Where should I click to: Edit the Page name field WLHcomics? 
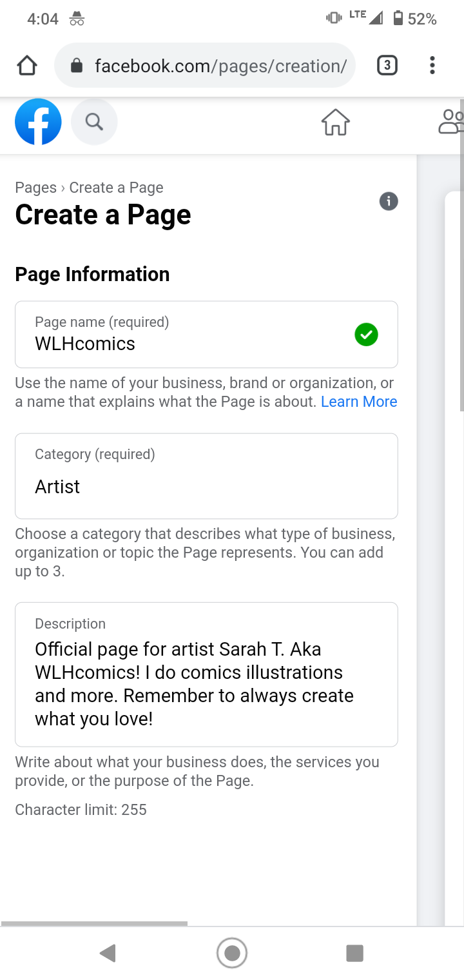click(206, 334)
